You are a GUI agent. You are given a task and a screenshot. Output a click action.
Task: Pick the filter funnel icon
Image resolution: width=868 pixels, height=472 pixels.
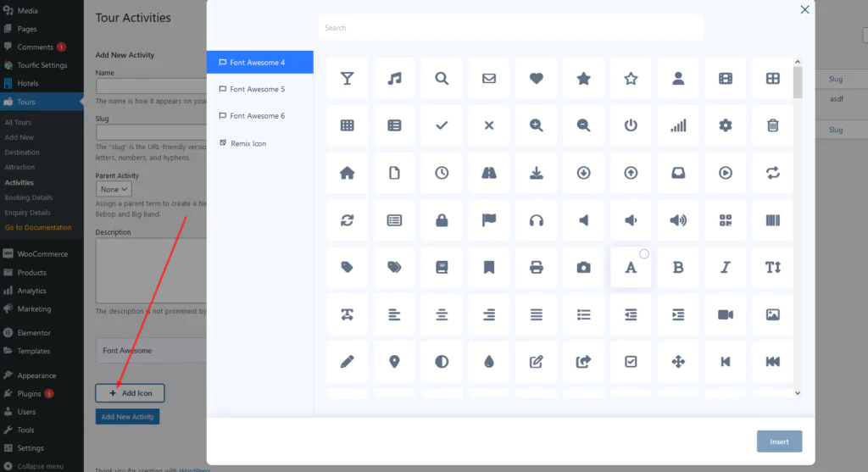347,79
